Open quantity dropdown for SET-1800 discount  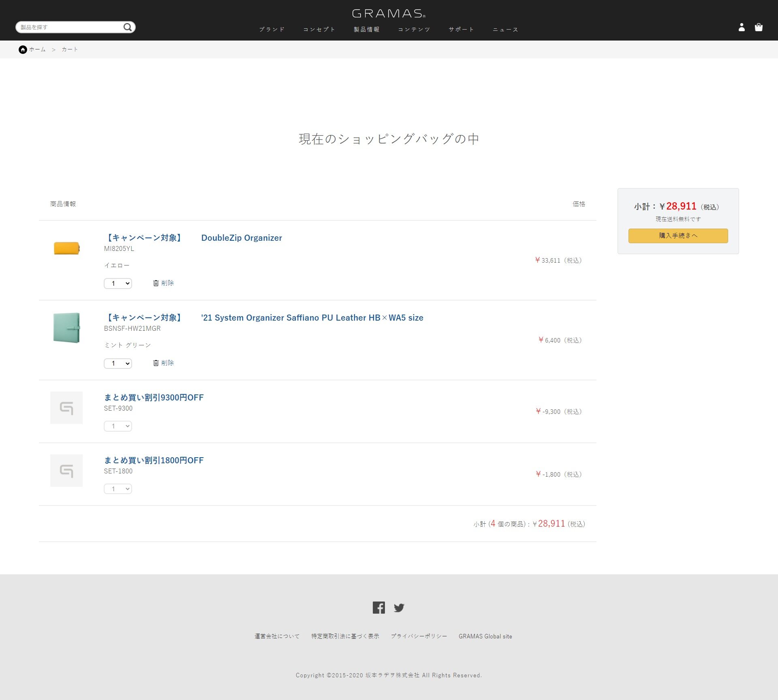click(118, 489)
